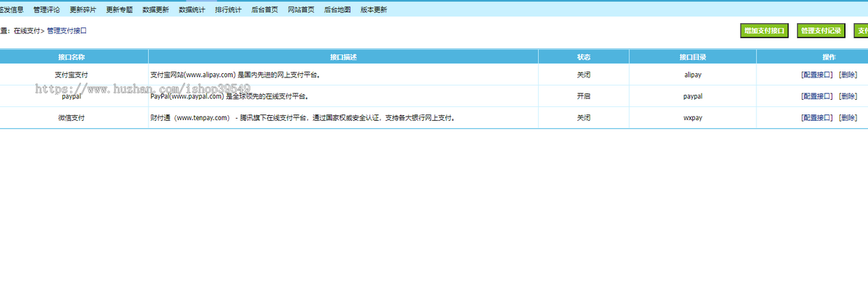Select 更新专题 in the top menu

point(119,9)
